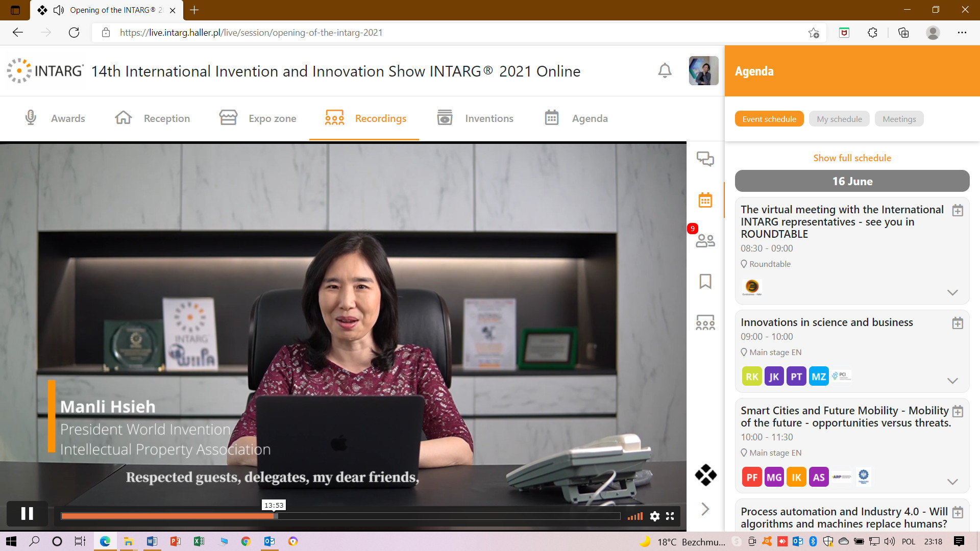Add Roundtable virtual meeting to schedule
The width and height of the screenshot is (980, 551).
pyautogui.click(x=958, y=210)
